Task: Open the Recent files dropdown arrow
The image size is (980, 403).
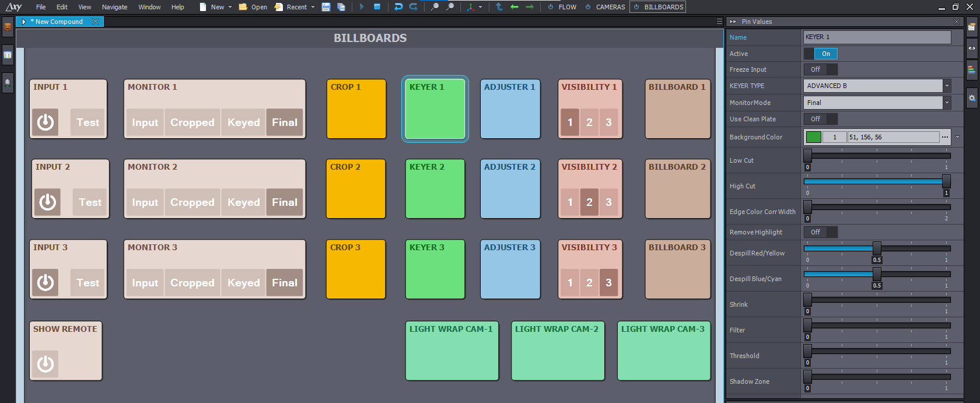Action: (x=313, y=7)
